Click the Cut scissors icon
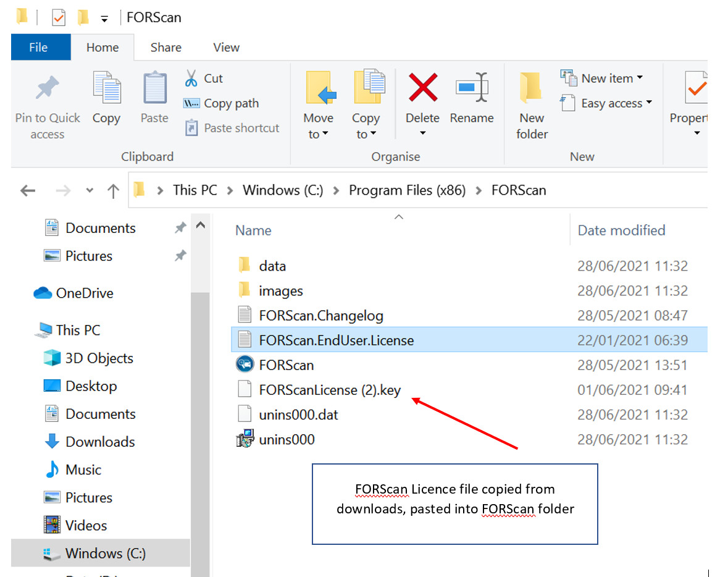 click(x=191, y=78)
